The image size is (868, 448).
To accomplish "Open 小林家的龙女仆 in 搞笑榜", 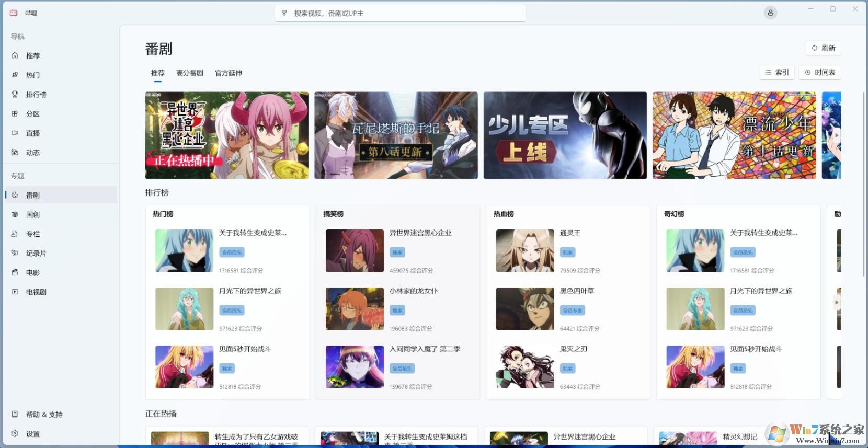I will (398, 309).
